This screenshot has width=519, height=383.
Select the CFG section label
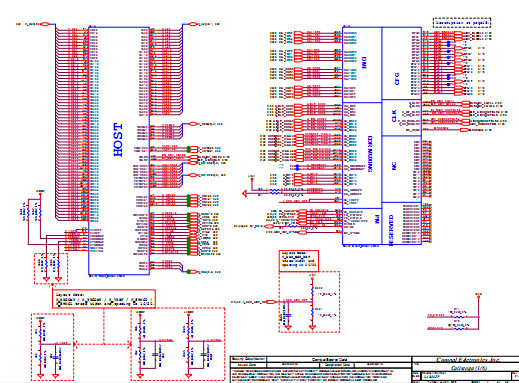point(397,79)
